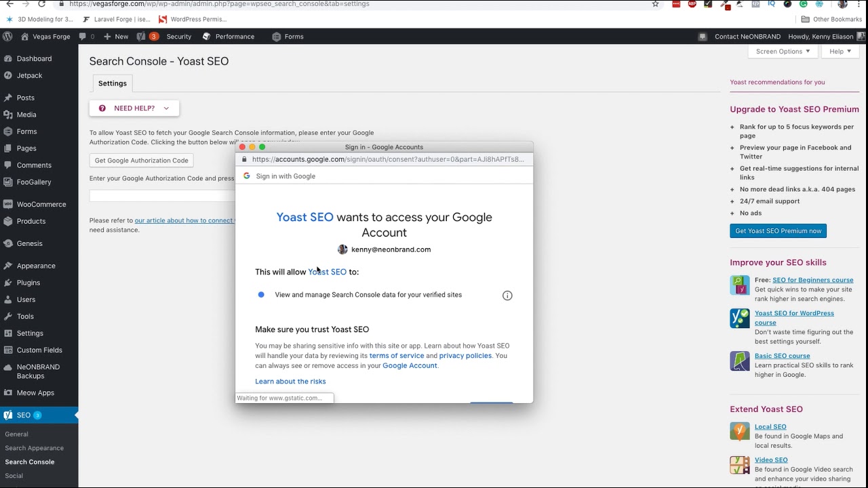The height and width of the screenshot is (488, 868).
Task: Click the AdBlock Plus extension icon
Action: (x=692, y=4)
